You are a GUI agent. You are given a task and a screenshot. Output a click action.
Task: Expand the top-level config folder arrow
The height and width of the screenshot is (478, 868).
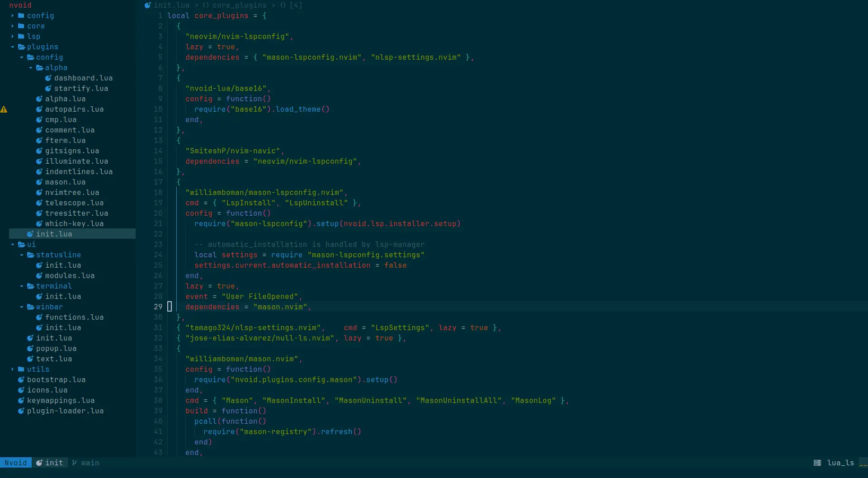coord(13,16)
